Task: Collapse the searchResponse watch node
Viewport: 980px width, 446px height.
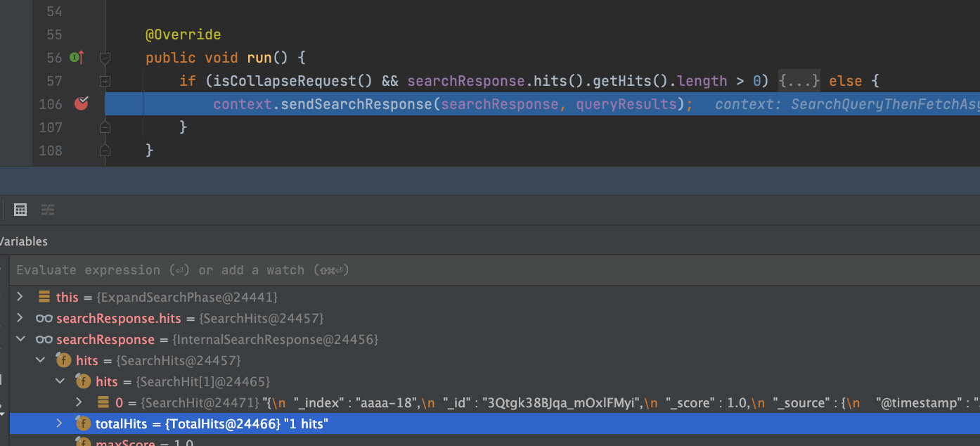Action: click(x=20, y=339)
